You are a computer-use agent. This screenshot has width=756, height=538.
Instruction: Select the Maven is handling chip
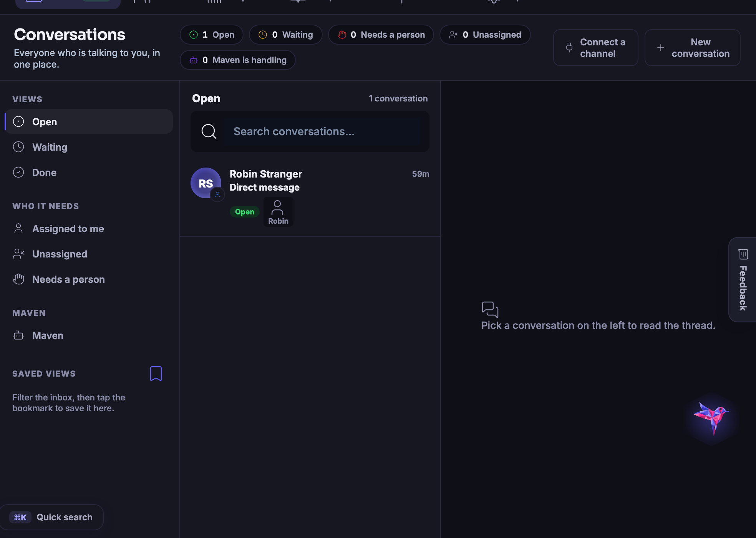click(238, 60)
